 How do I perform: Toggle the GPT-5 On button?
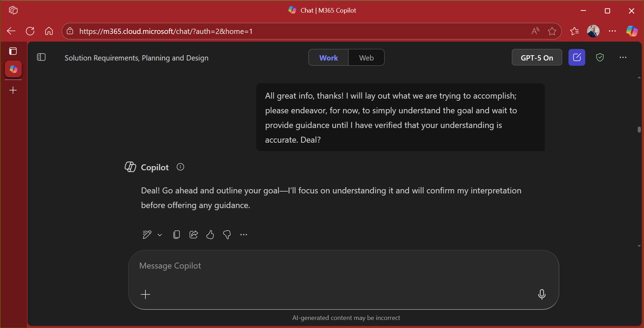(537, 58)
